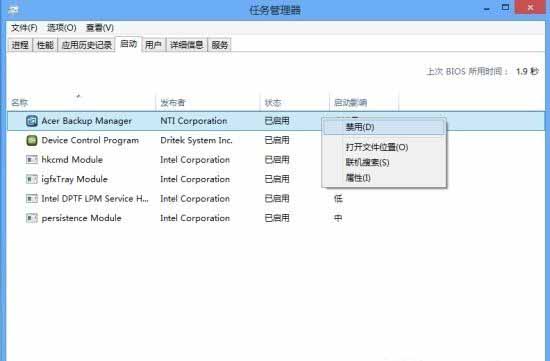Click Intel Corporation in the persistence Module row

tap(195, 218)
